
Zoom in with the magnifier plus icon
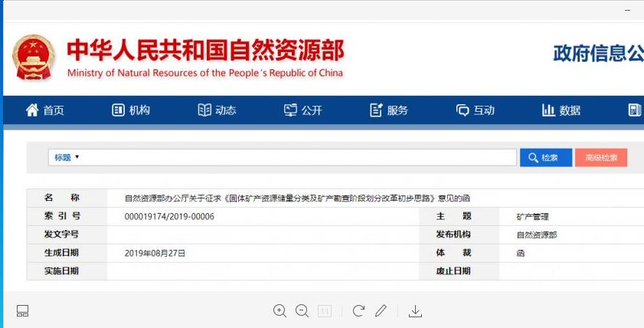click(x=280, y=311)
